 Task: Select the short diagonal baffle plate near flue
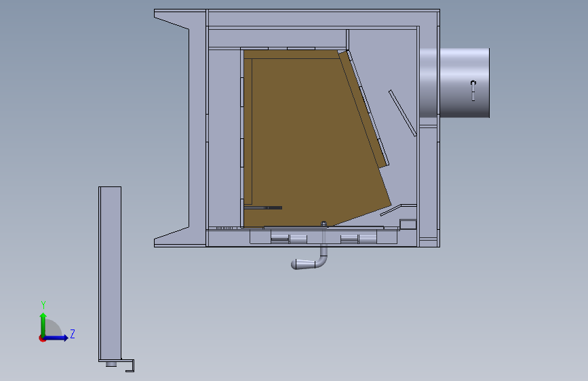point(402,113)
